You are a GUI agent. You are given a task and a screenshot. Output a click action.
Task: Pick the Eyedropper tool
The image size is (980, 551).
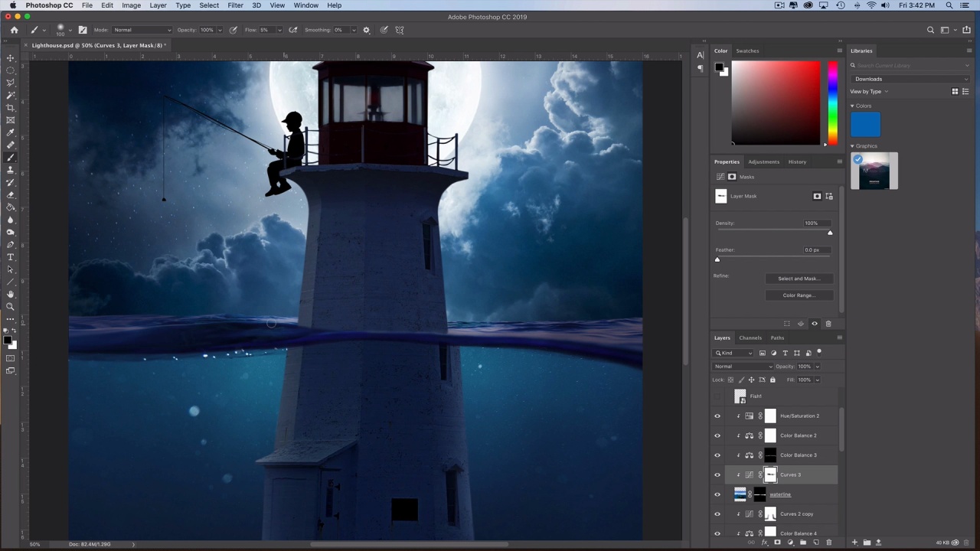click(x=11, y=132)
